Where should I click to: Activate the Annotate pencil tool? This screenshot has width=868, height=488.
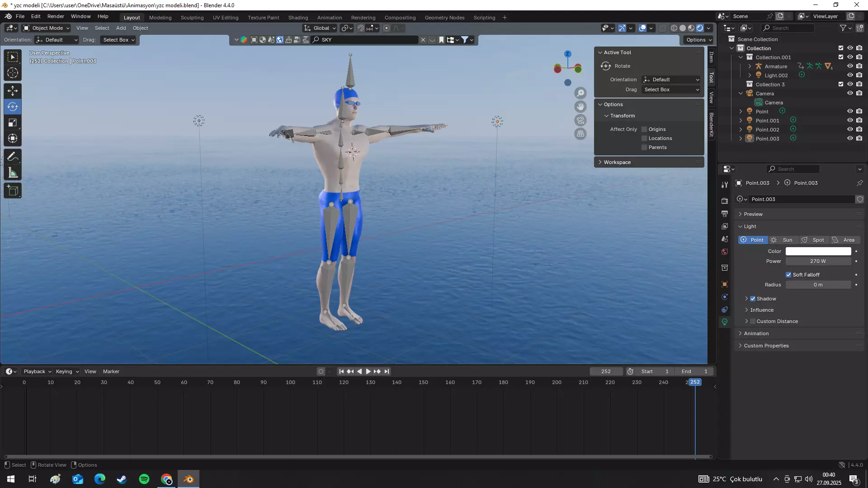point(13,157)
